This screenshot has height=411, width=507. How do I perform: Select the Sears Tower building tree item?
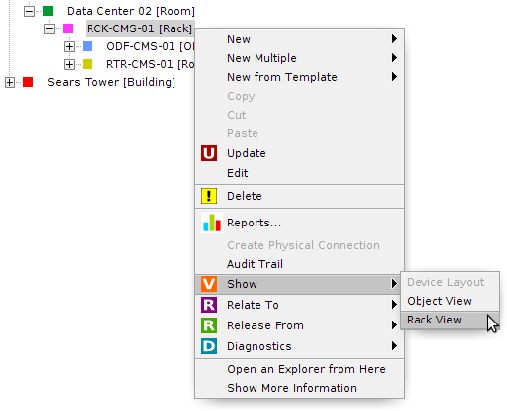111,82
